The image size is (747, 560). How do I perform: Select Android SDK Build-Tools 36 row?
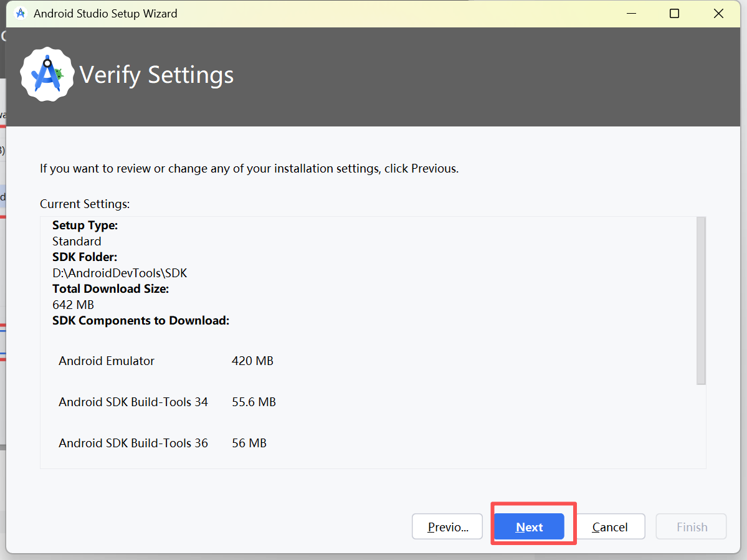click(163, 444)
